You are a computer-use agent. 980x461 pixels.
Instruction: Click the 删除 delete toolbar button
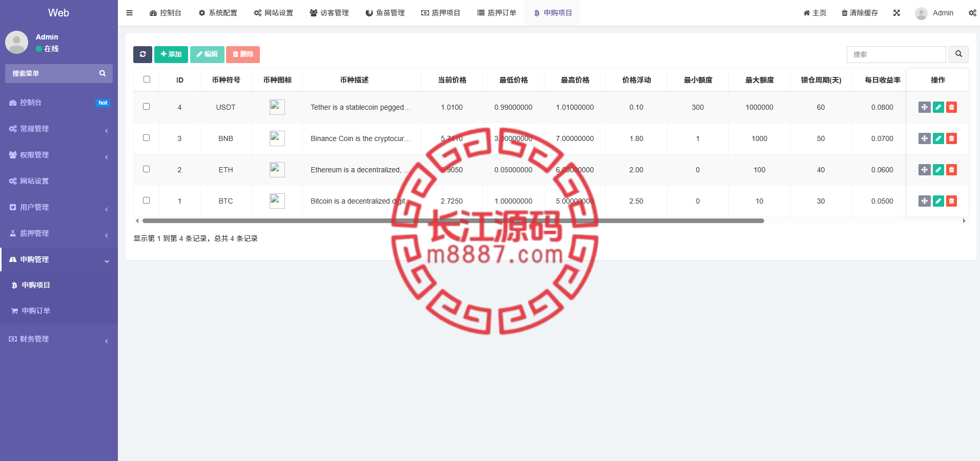(x=243, y=54)
